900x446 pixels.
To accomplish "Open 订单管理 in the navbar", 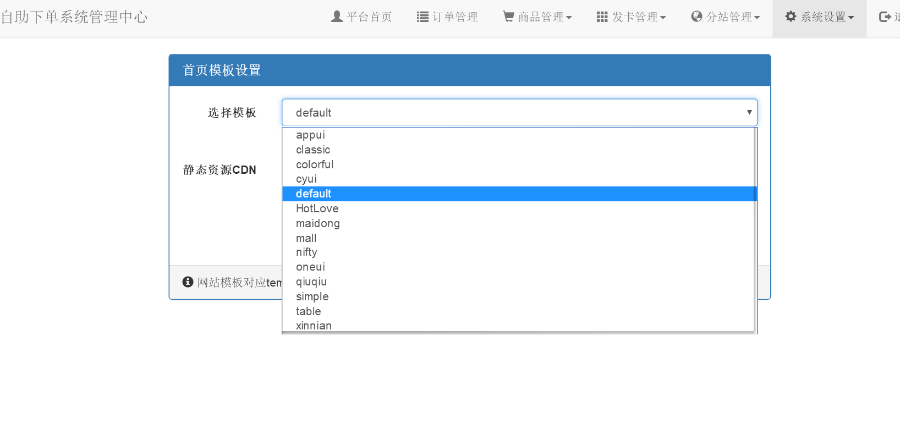I will (448, 17).
